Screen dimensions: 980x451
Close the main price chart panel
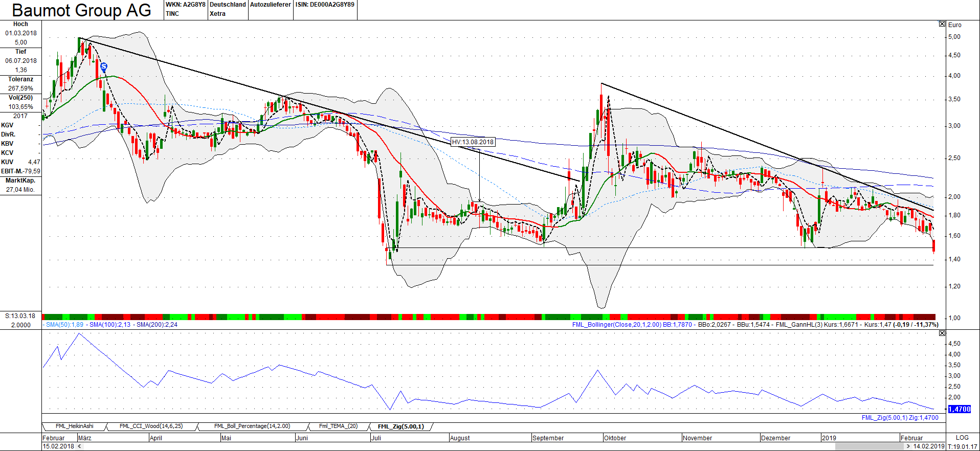point(942,24)
